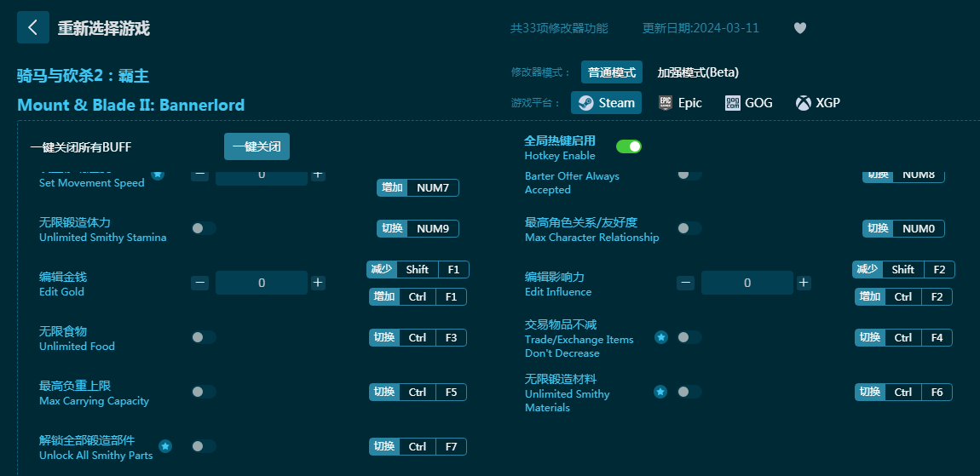Click 切换 Ctrl F7 hotkey button

click(418, 446)
